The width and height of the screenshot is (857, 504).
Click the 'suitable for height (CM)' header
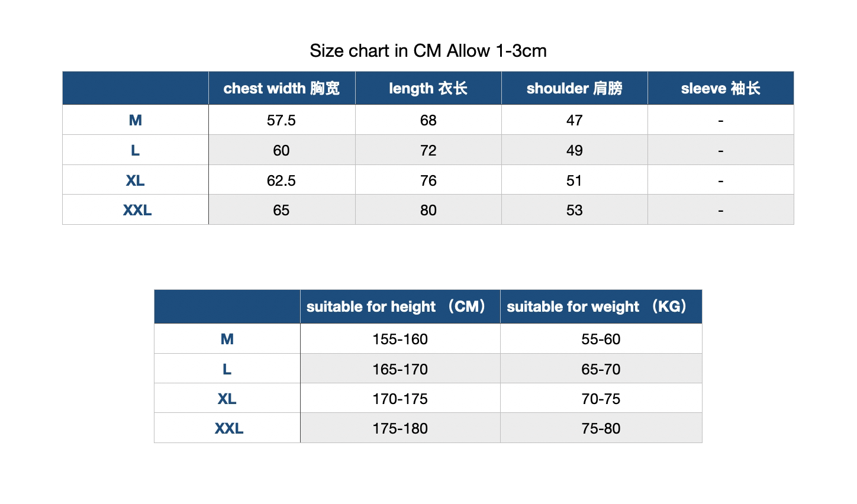(x=399, y=307)
